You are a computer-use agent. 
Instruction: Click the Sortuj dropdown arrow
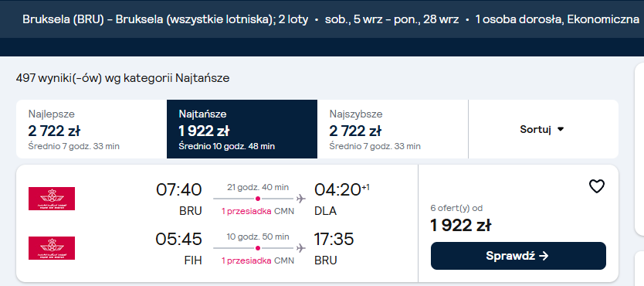(x=561, y=129)
